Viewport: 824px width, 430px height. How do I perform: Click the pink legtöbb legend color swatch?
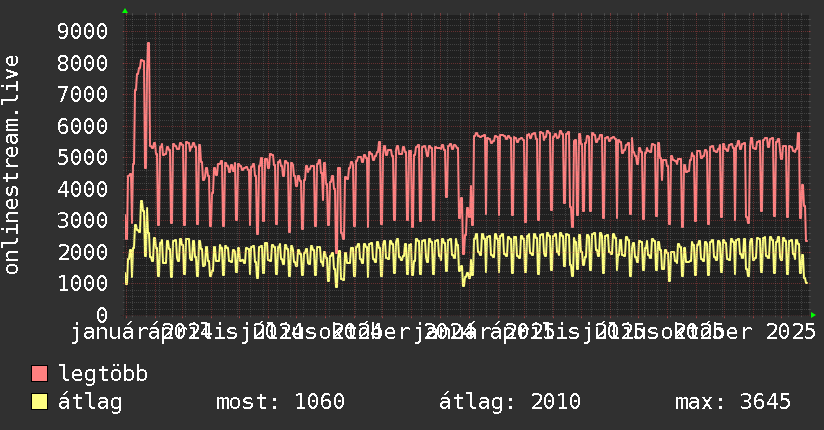[39, 374]
